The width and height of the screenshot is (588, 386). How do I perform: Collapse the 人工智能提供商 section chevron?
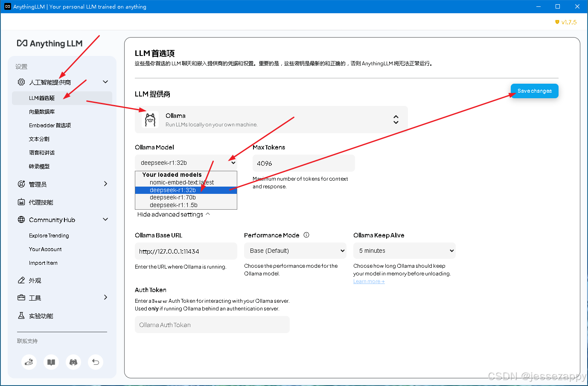tap(105, 82)
